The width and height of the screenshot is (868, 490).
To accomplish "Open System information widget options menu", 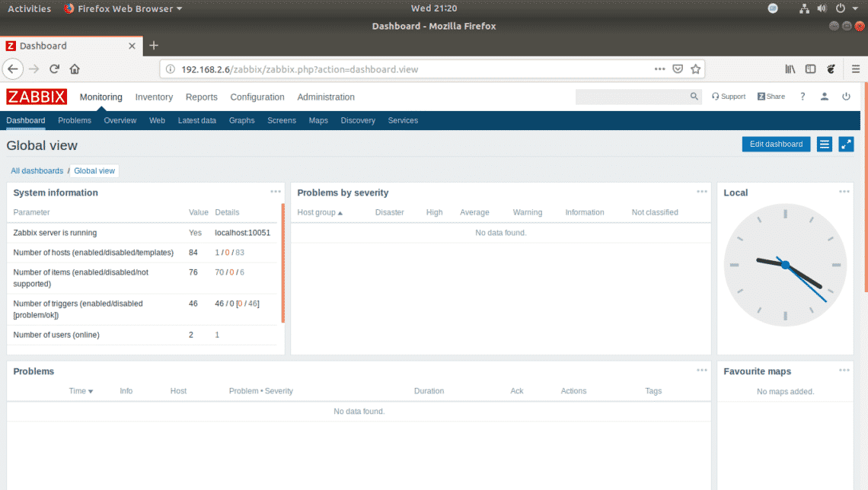I will [276, 192].
